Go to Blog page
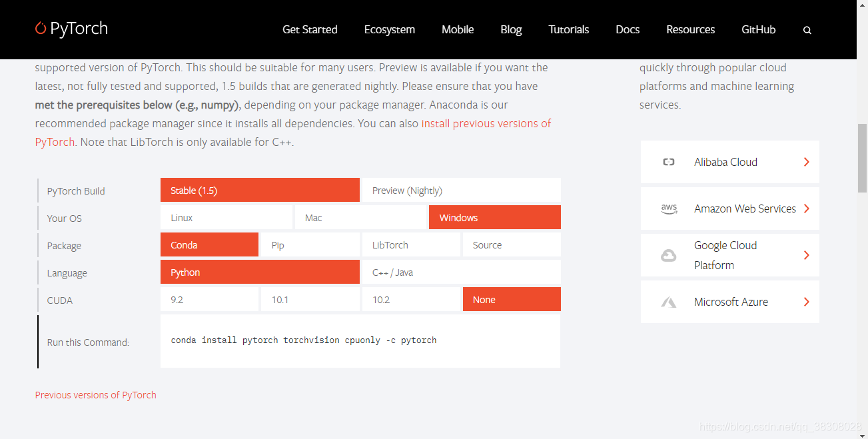Screen dimensions: 868x439 (x=511, y=29)
